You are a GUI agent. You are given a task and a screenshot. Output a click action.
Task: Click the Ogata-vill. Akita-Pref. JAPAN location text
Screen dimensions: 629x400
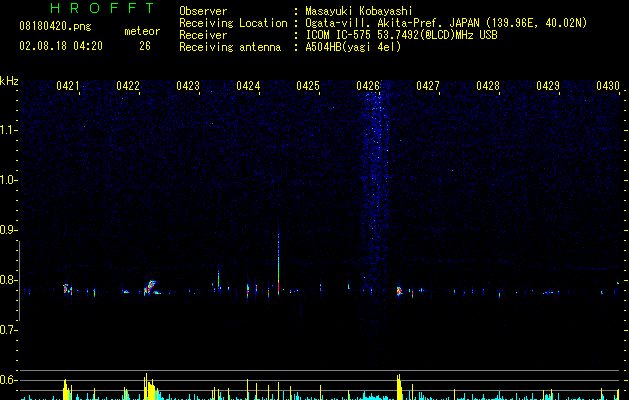446,23
